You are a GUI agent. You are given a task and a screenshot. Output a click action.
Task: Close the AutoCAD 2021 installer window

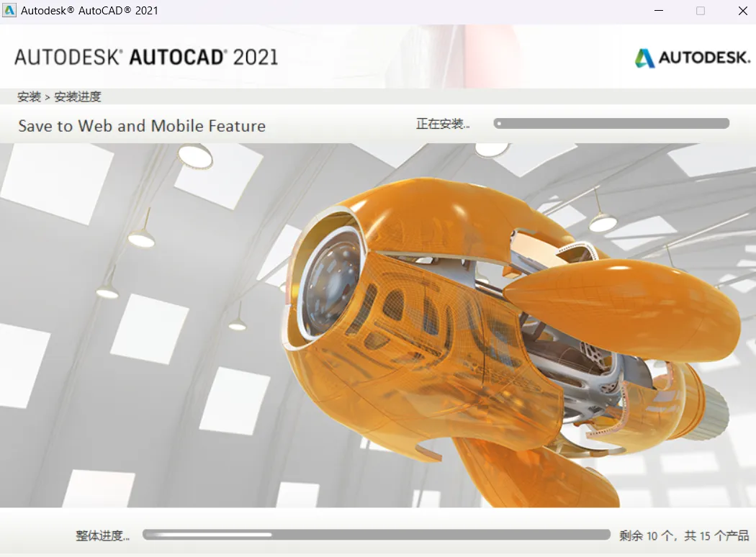743,11
